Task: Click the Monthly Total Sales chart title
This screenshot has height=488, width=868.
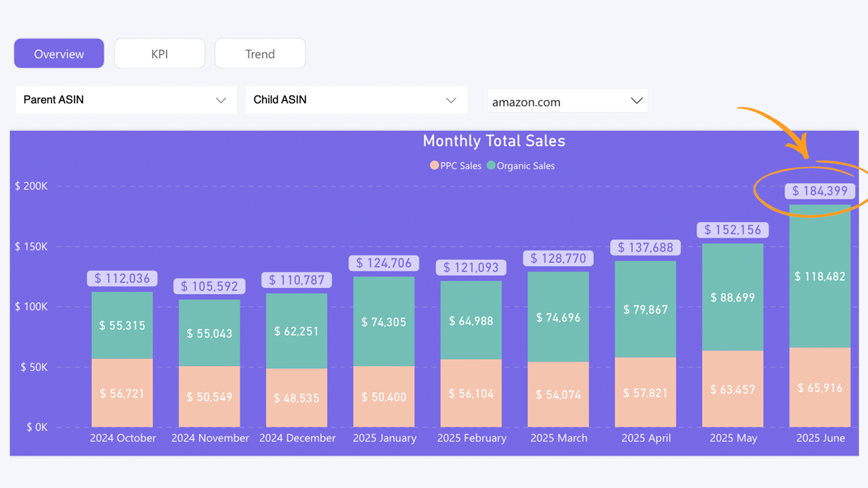Action: (494, 141)
